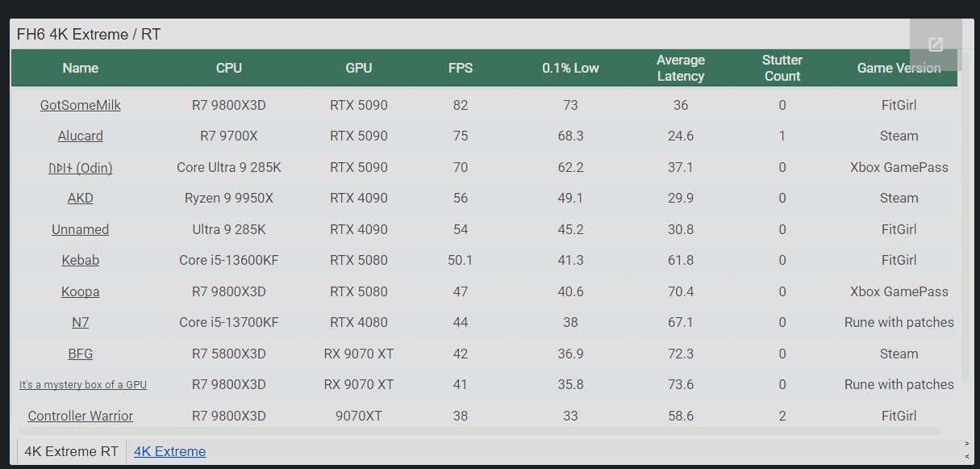Select the 4K Extreme RT tab
The image size is (980, 469).
click(72, 451)
